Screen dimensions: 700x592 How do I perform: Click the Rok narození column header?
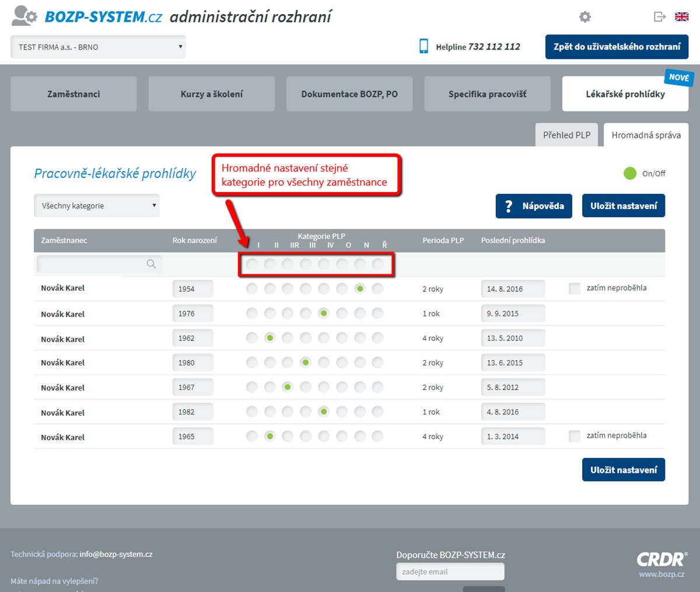coord(195,241)
